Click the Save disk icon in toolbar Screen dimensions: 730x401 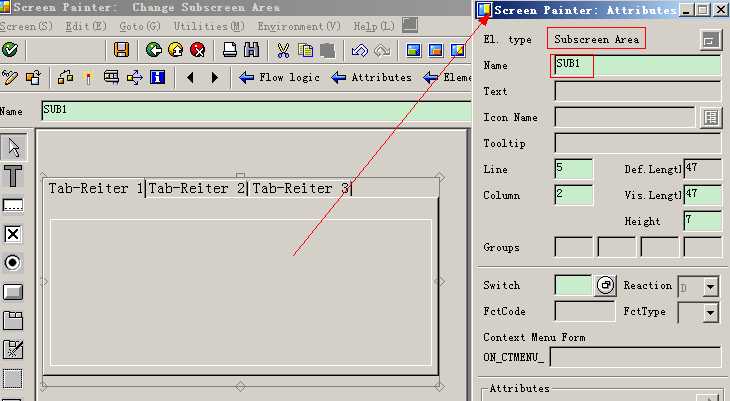121,49
